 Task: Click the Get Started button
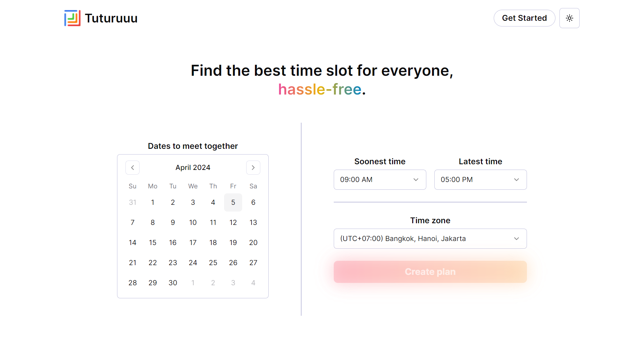coord(525,18)
